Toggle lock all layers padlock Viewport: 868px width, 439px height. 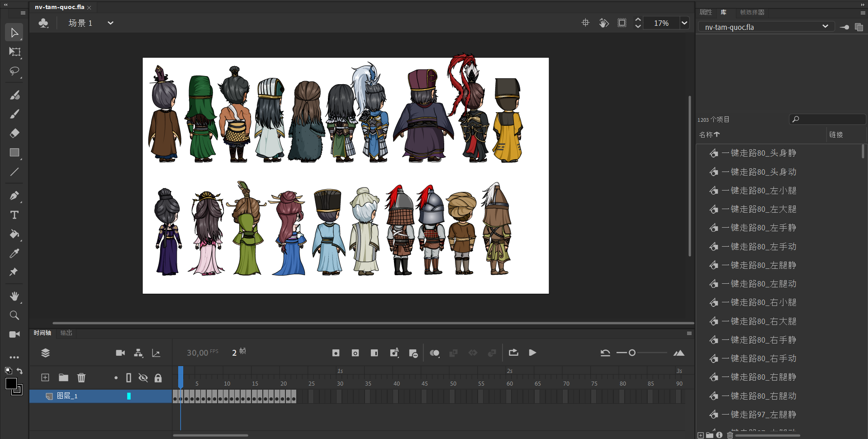point(158,378)
